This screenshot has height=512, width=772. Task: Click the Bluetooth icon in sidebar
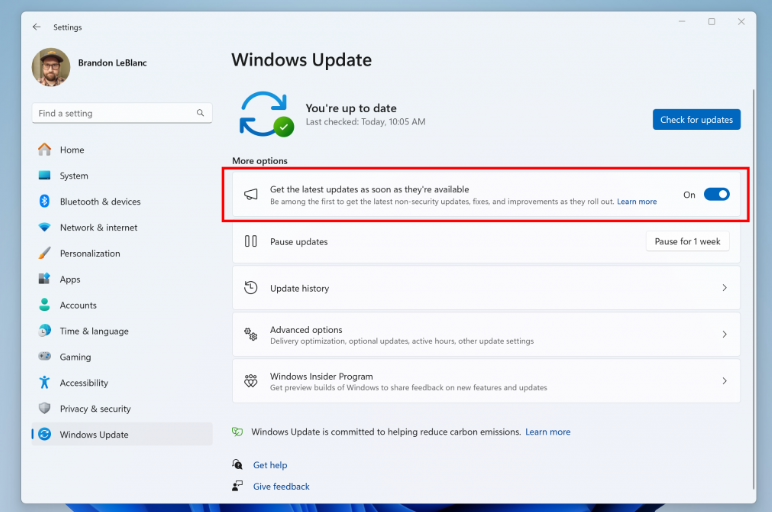[44, 201]
